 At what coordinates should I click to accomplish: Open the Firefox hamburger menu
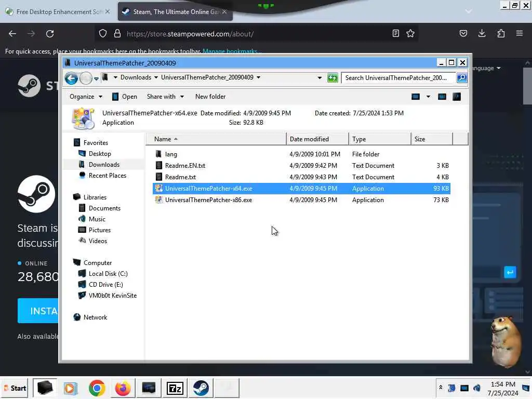(520, 33)
